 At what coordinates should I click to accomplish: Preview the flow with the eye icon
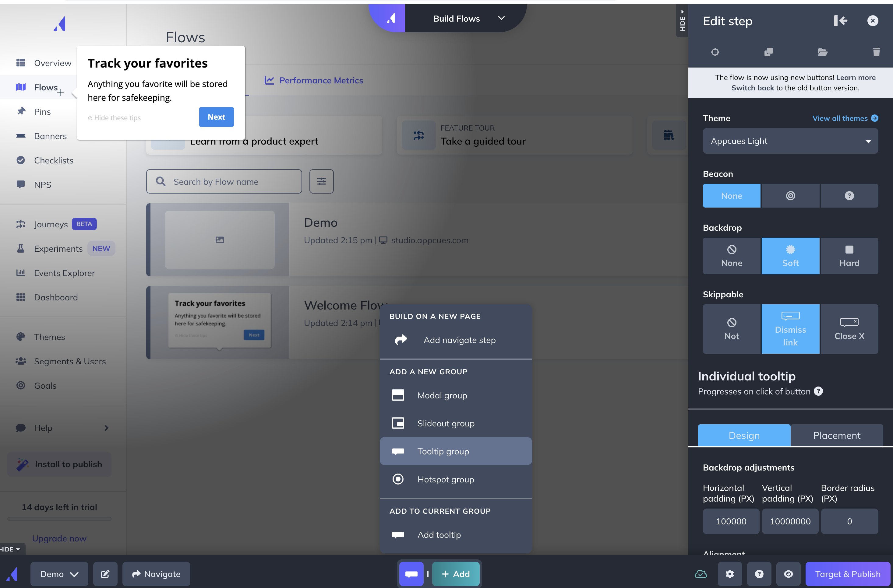(x=788, y=574)
